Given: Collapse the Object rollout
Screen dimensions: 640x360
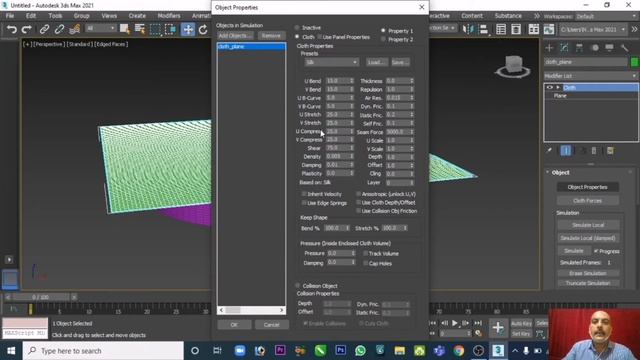Looking at the screenshot, I should (548, 172).
